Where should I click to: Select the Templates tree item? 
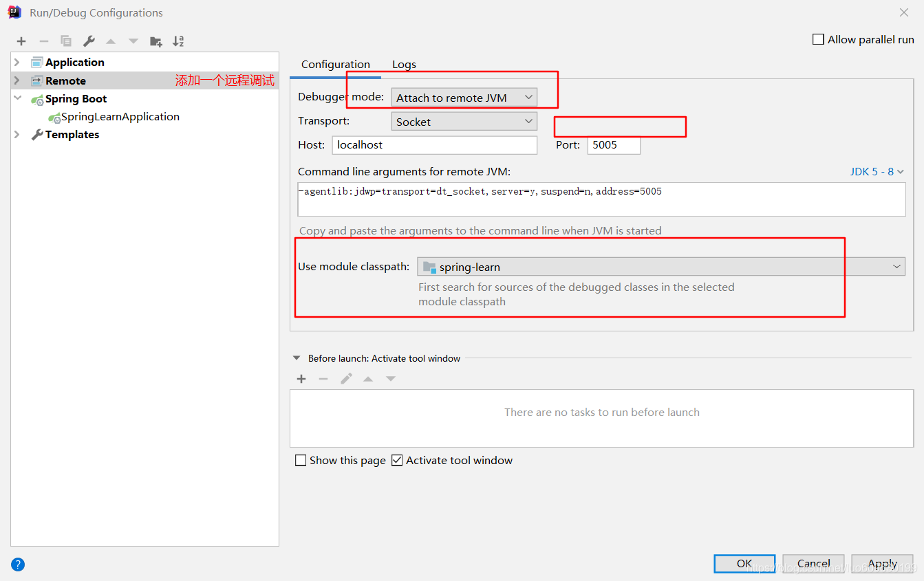click(144, 135)
